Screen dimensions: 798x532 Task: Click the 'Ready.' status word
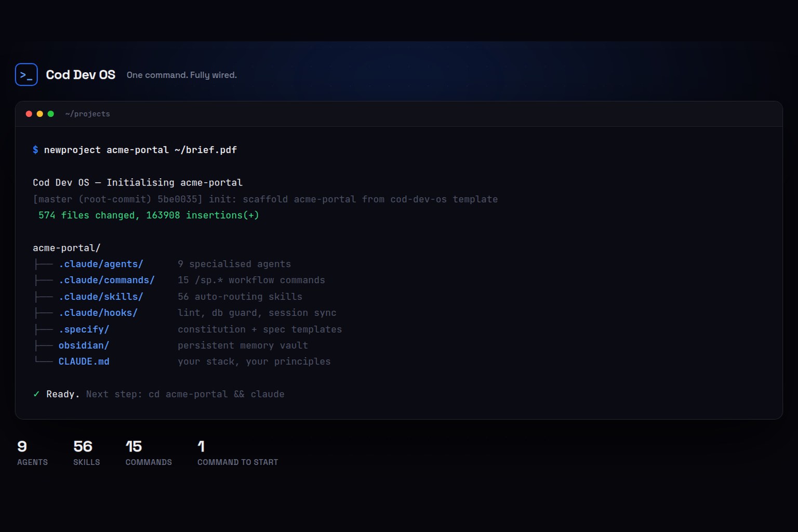point(63,394)
